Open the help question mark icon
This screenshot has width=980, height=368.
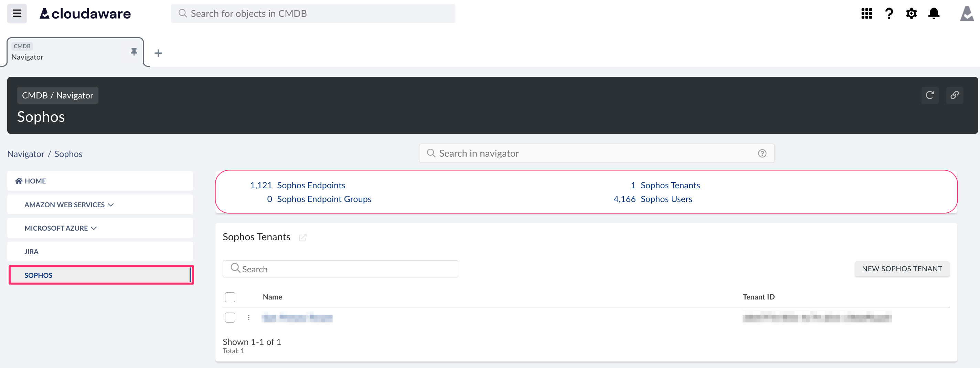pos(889,14)
